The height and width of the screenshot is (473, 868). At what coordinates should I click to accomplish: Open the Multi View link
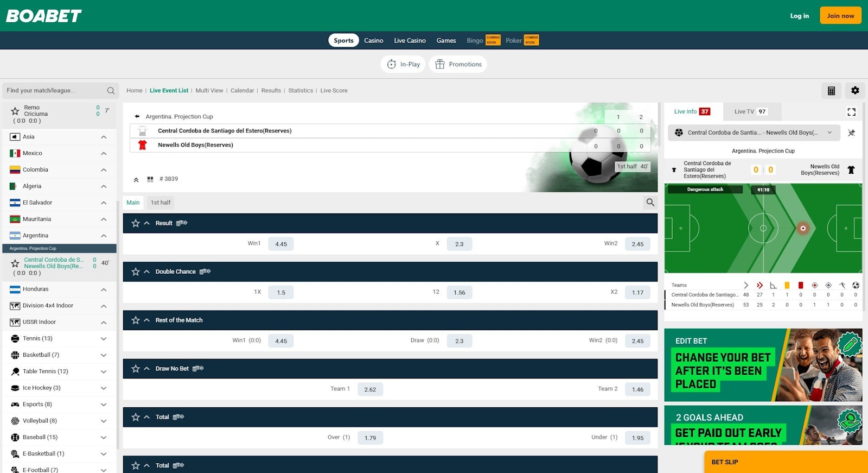pyautogui.click(x=209, y=91)
